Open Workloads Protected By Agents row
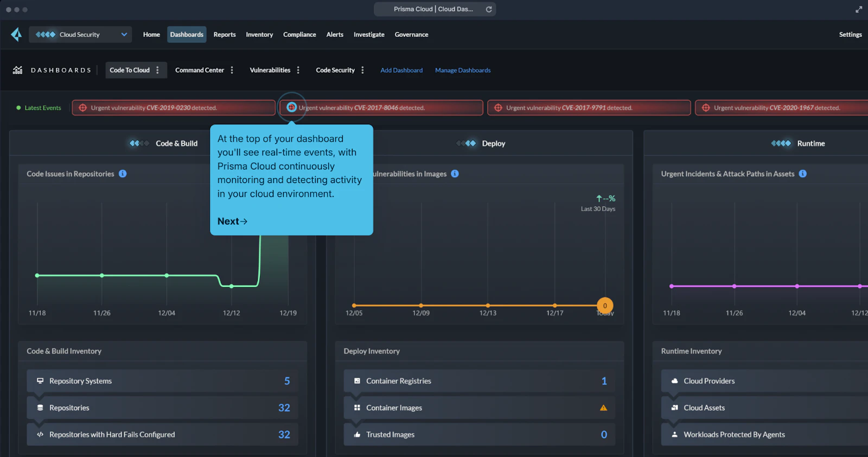Screen dimensions: 868x457 764,434
